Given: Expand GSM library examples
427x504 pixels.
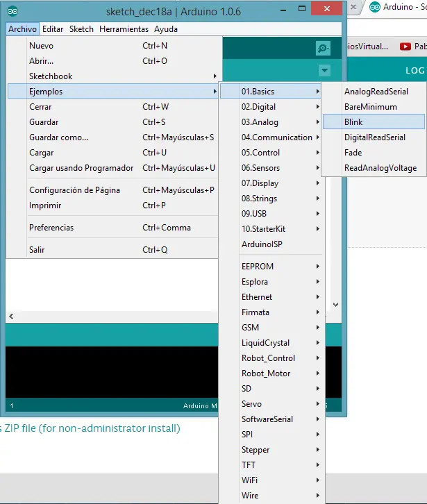Looking at the screenshot, I should coord(271,328).
